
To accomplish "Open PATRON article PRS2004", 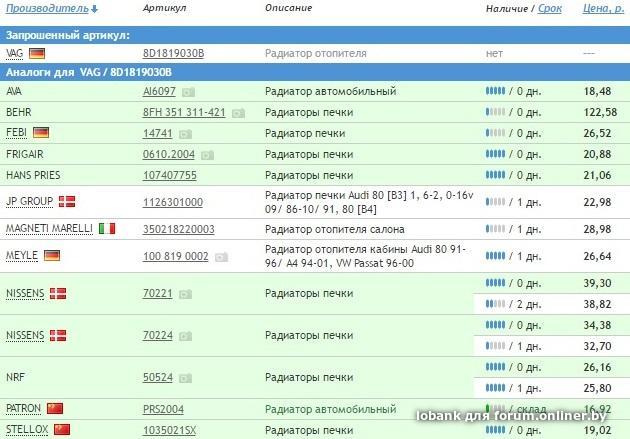I will (163, 409).
